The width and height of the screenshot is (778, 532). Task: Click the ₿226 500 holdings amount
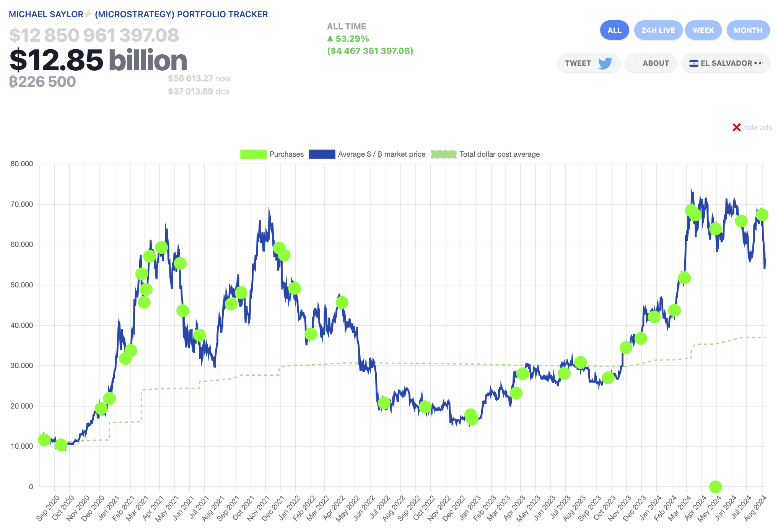click(x=42, y=82)
